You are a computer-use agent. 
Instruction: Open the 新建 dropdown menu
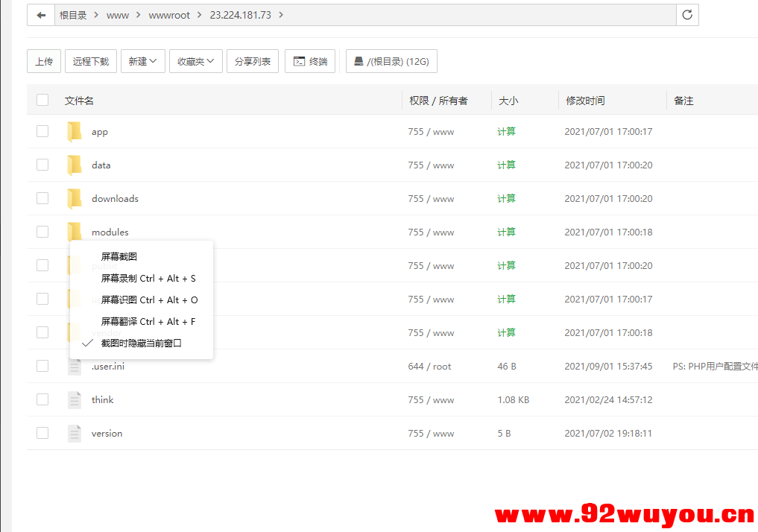click(142, 60)
